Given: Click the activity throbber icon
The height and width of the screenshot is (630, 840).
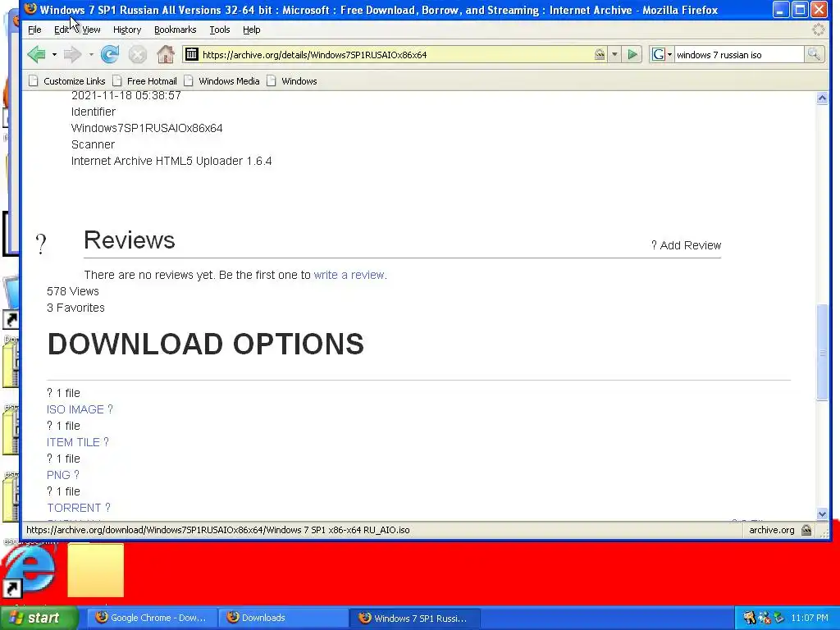Looking at the screenshot, I should click(x=818, y=30).
